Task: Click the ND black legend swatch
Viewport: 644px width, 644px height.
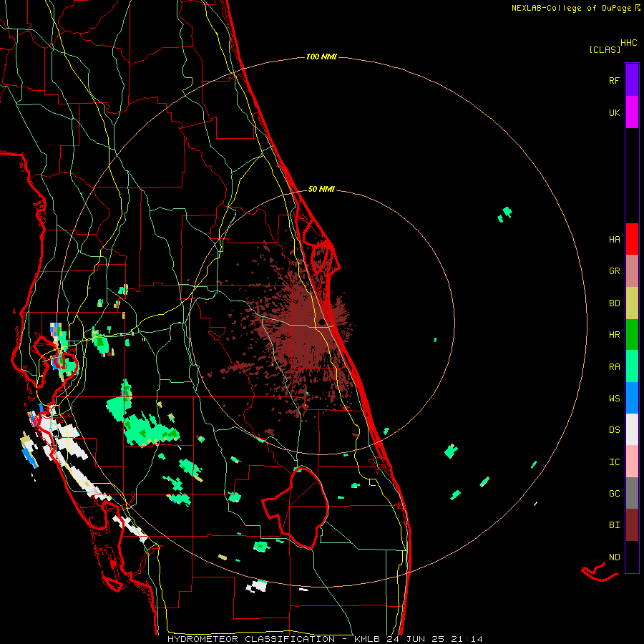Action: tap(632, 557)
